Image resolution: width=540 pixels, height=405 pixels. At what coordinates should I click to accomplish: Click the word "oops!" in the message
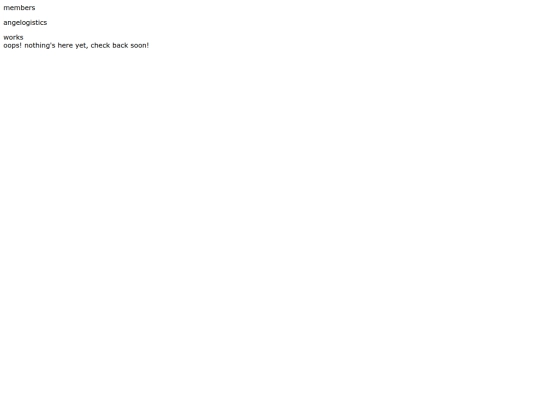point(12,45)
